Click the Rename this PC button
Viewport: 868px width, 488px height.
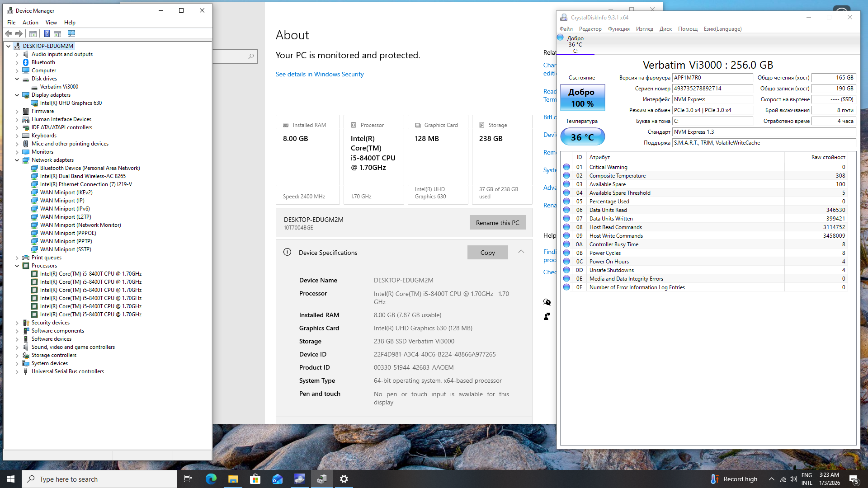pyautogui.click(x=497, y=223)
